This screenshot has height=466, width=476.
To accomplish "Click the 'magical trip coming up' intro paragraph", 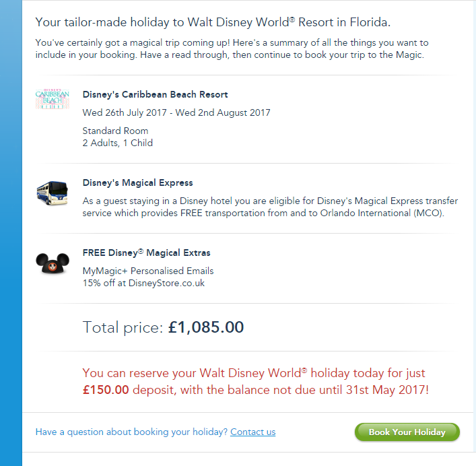I will tap(232, 48).
